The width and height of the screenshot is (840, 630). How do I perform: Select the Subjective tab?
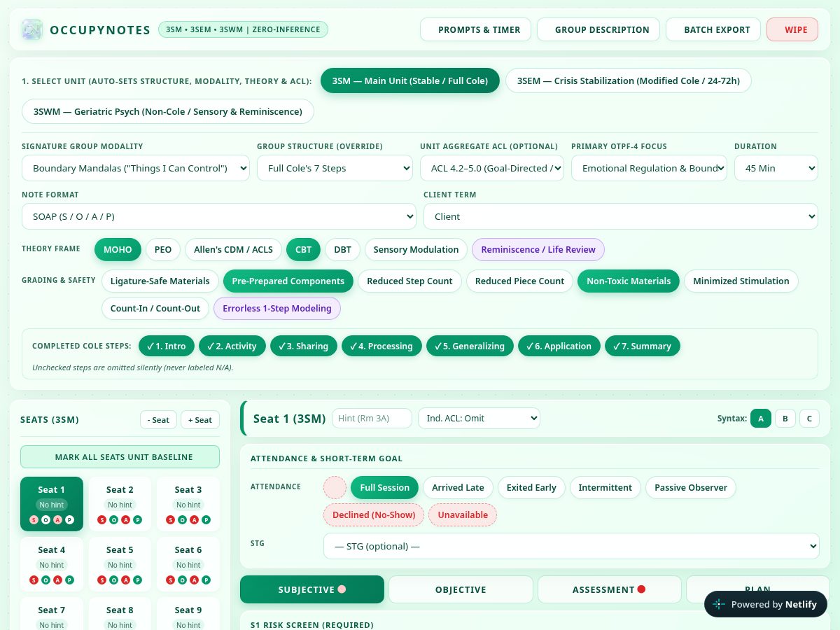(x=312, y=589)
